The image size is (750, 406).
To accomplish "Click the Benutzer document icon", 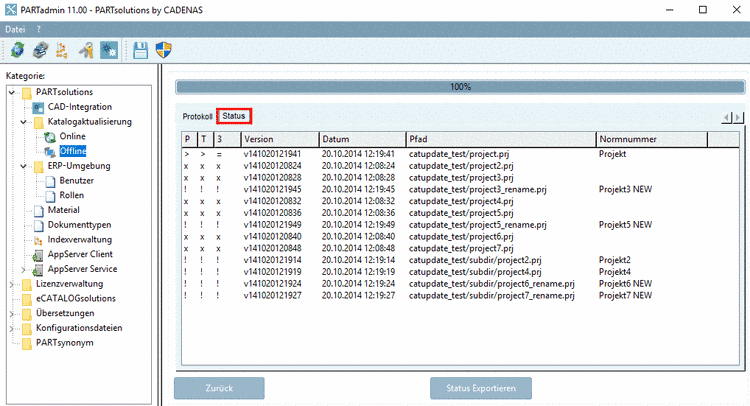I will coord(50,181).
